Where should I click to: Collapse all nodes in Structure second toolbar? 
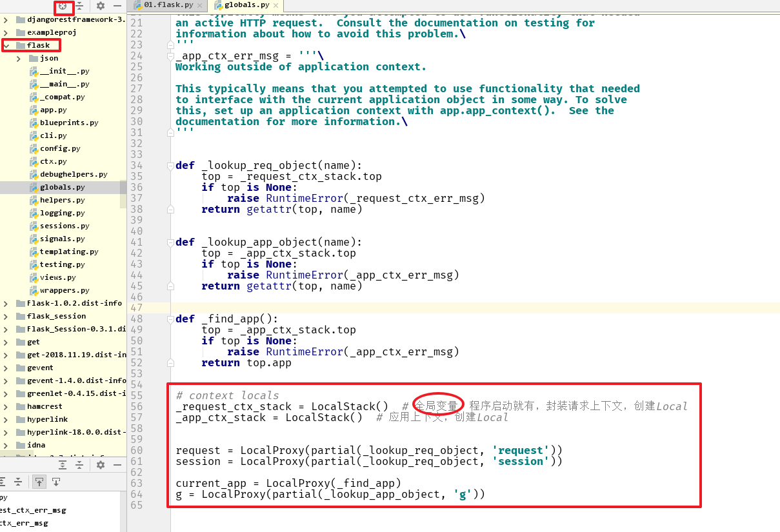click(x=18, y=482)
